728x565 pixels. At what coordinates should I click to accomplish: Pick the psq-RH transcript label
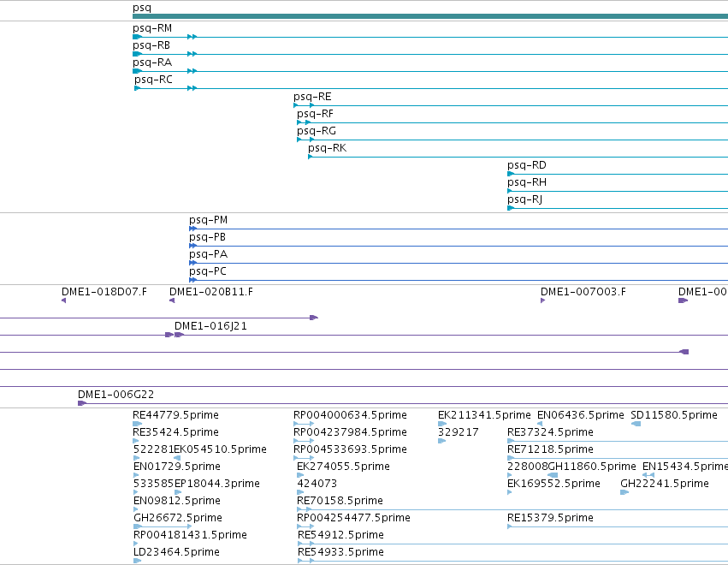click(526, 182)
